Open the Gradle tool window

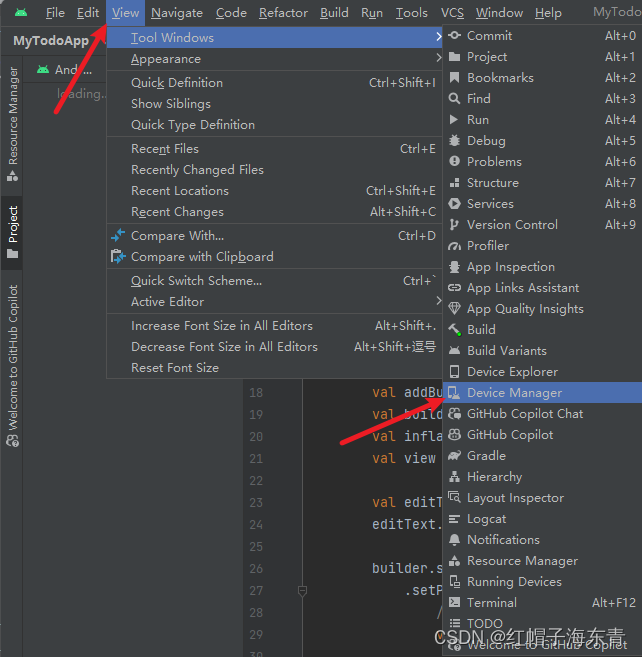[542, 455]
